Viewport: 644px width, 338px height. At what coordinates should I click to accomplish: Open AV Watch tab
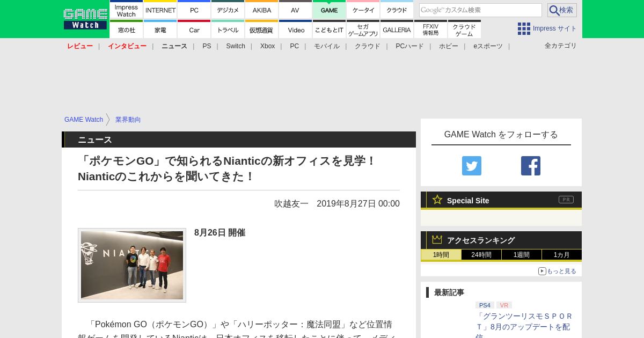tap(295, 10)
